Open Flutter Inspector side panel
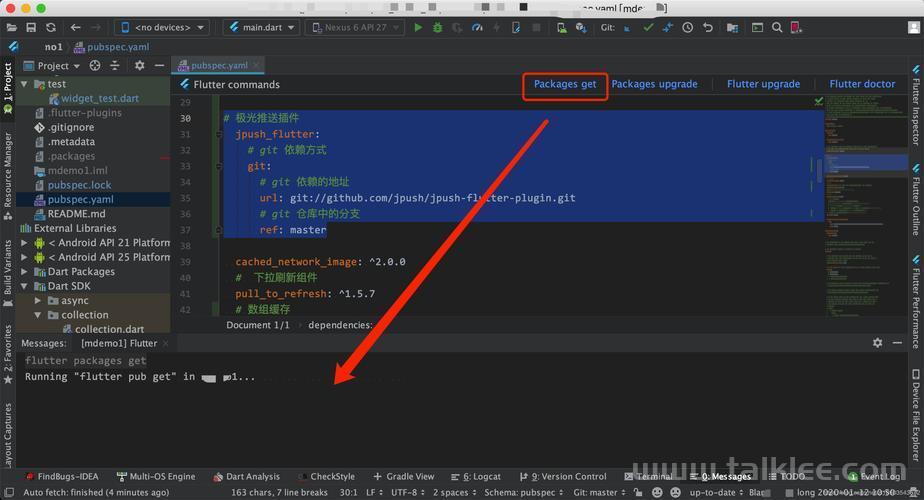 tap(916, 105)
